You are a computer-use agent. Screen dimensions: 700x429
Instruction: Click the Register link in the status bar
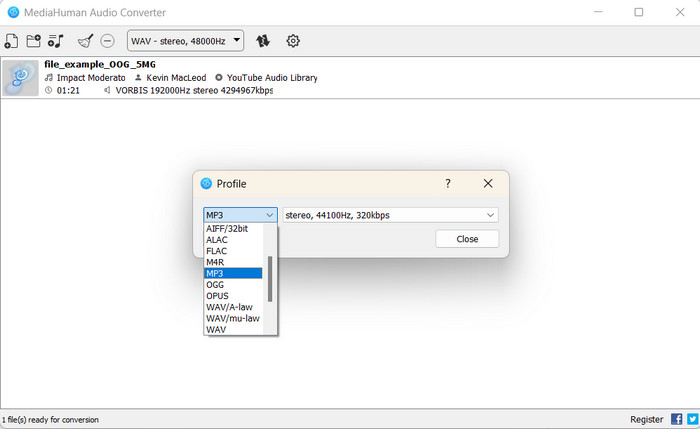pos(646,419)
